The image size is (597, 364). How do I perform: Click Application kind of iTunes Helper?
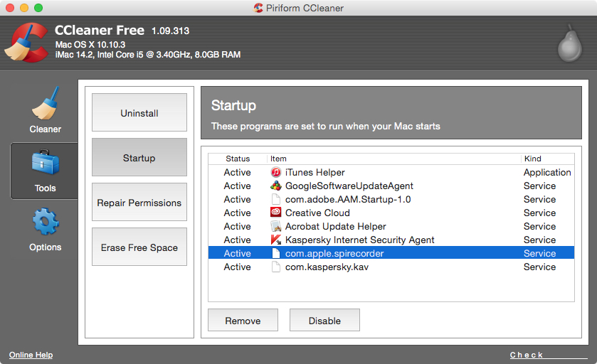click(547, 172)
